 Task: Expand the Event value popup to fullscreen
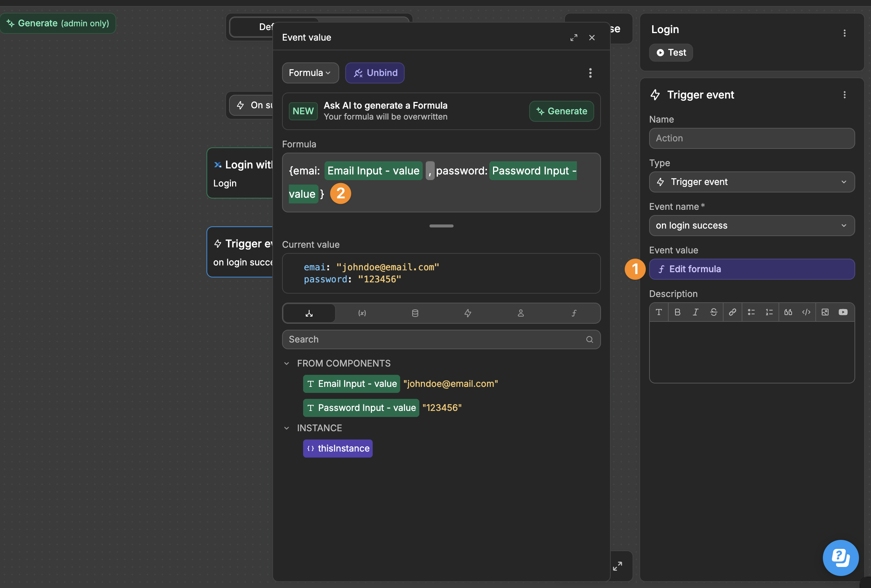pos(574,38)
